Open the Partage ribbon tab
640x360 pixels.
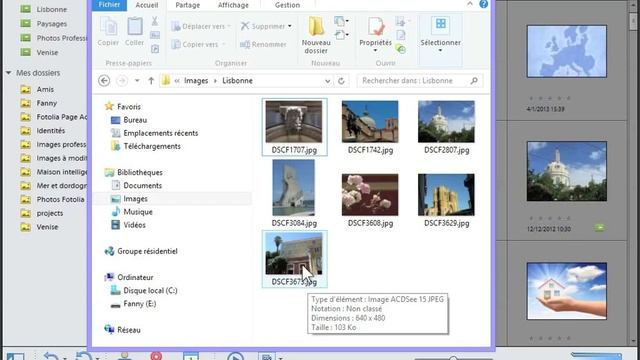[x=187, y=5]
